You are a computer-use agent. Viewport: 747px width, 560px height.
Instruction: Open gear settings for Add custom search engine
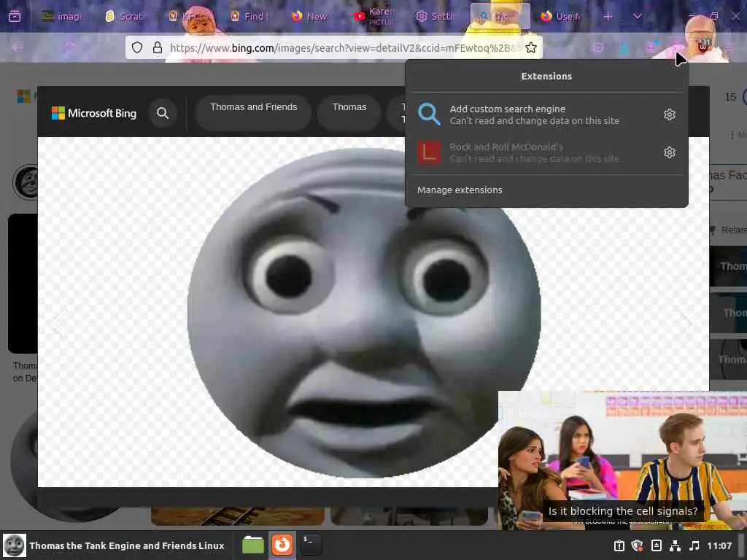point(670,114)
